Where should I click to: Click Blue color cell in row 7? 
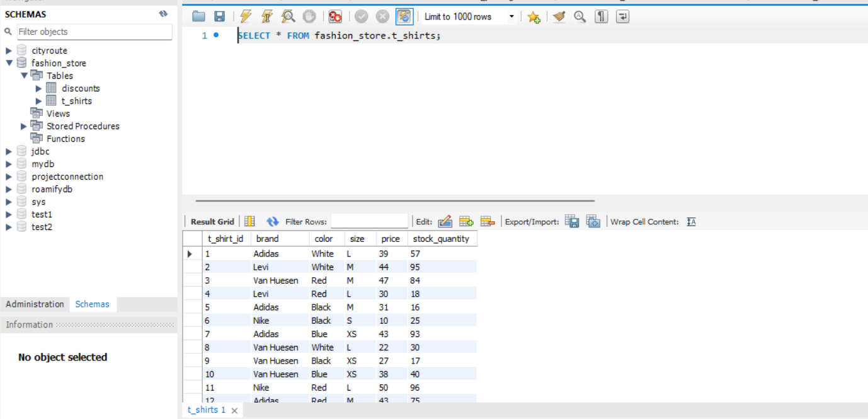pos(327,334)
